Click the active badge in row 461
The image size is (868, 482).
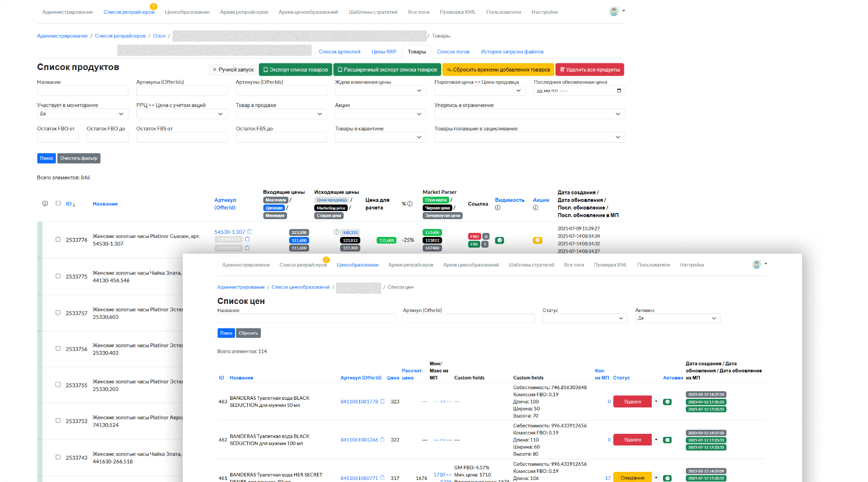(x=667, y=478)
